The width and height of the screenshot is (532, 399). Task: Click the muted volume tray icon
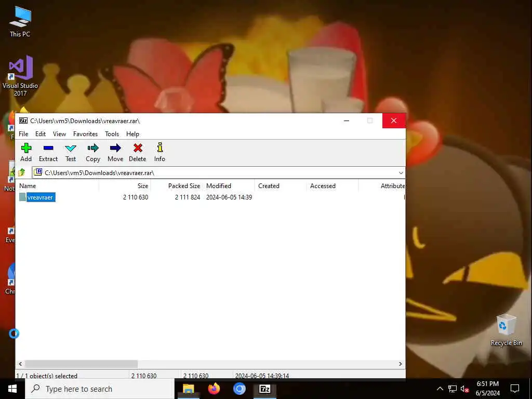(465, 389)
